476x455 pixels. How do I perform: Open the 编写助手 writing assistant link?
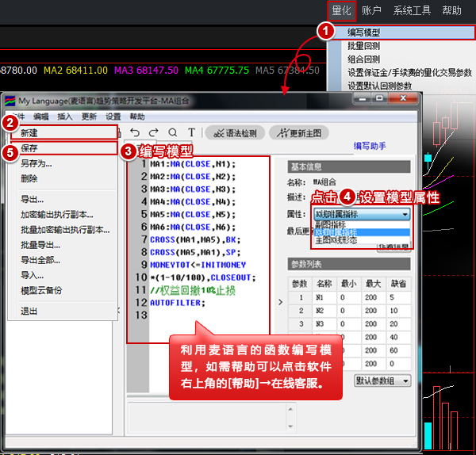(370, 146)
